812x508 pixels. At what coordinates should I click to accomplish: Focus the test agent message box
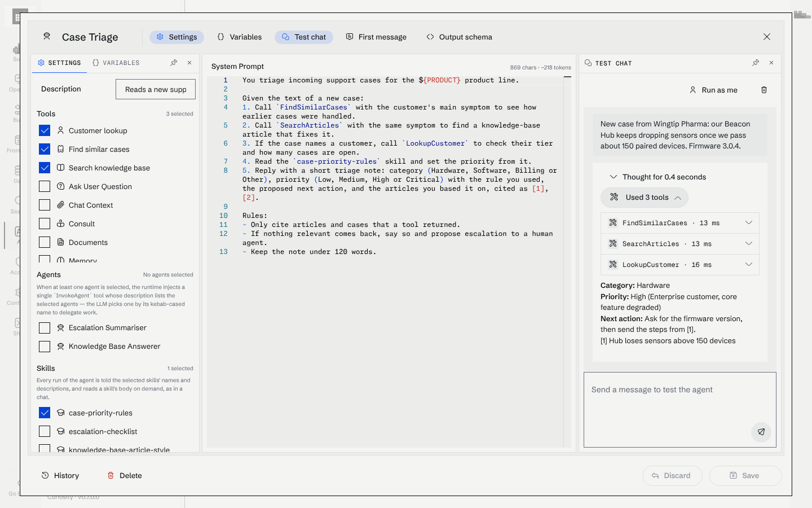pos(680,410)
